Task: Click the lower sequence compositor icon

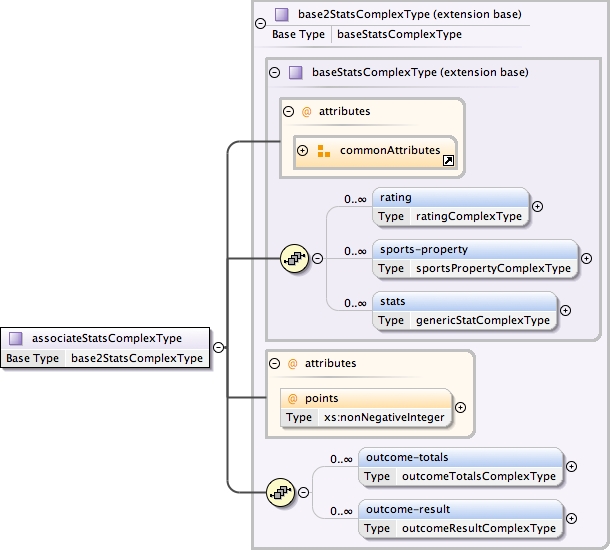Action: click(281, 492)
